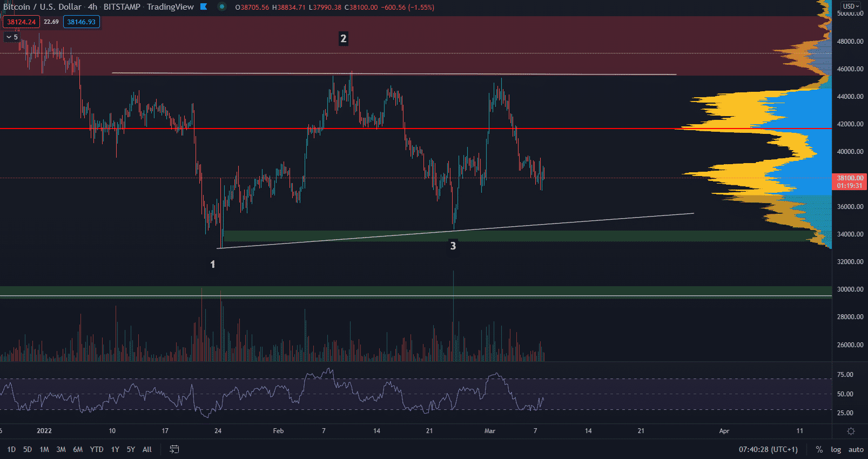
Task: Click the blue flag icon beside TradingView
Action: [204, 7]
